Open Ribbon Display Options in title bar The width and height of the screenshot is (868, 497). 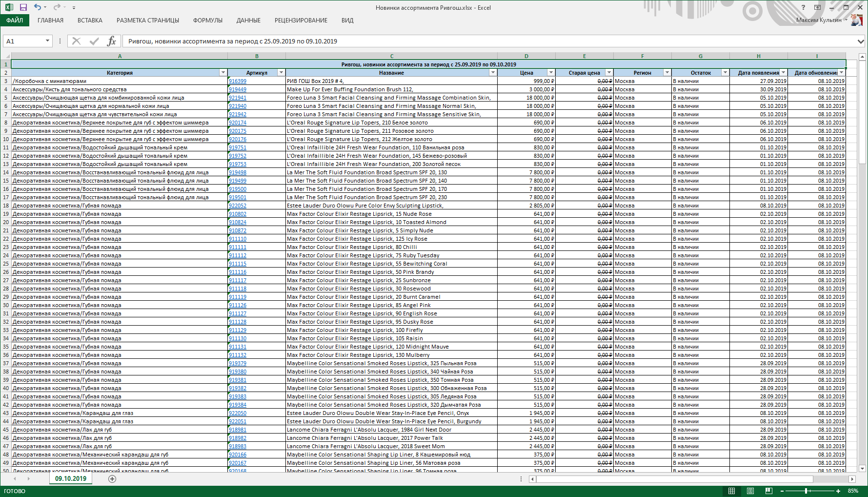click(x=817, y=7)
